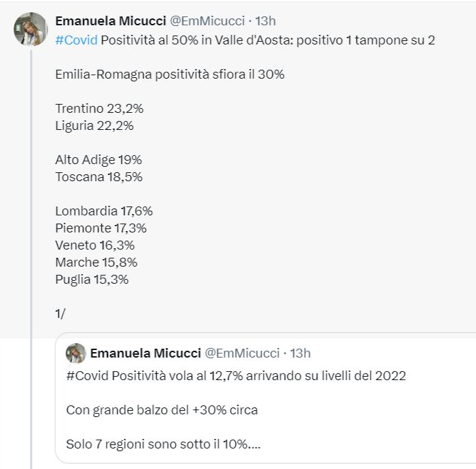Select the @EmMicucci handle in the quoted tweet
Viewport: 476px width, 469px height.
[242, 353]
